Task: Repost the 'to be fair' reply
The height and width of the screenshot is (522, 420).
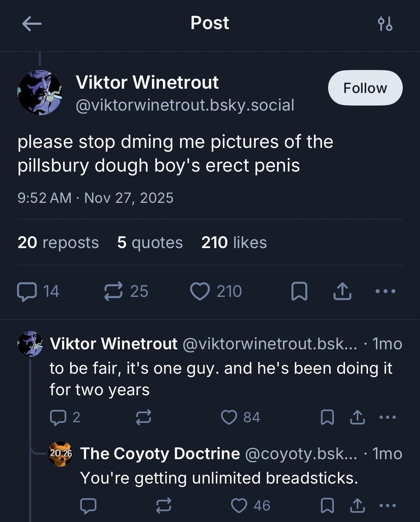Action: point(144,417)
